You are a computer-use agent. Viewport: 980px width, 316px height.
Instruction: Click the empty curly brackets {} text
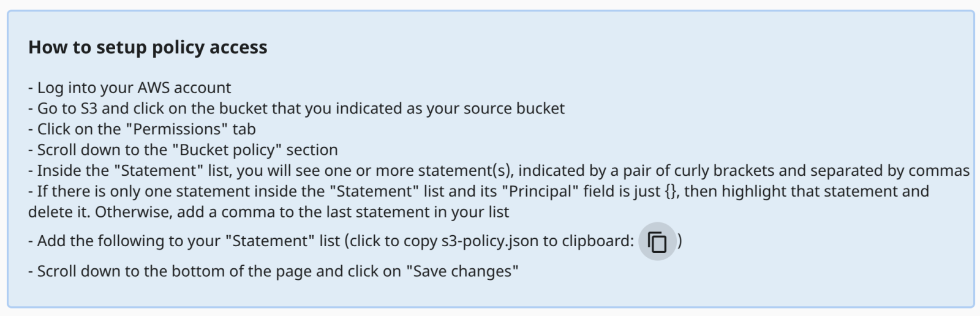pos(671,191)
